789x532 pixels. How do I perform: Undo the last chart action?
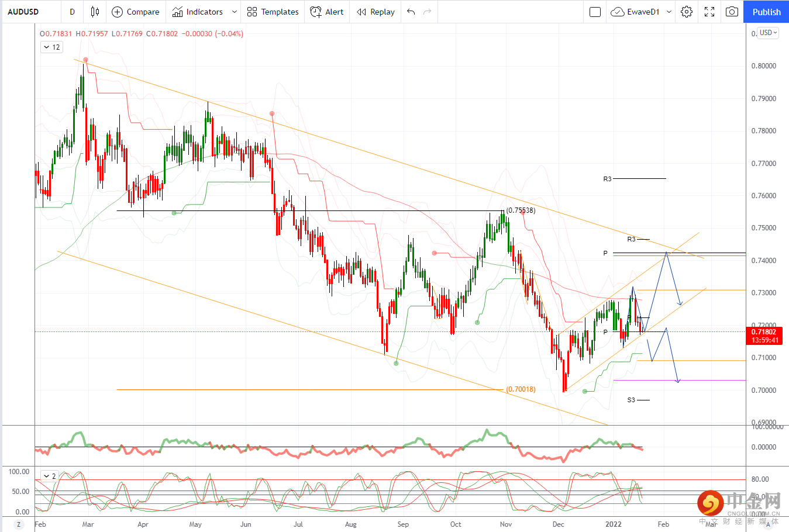point(411,12)
